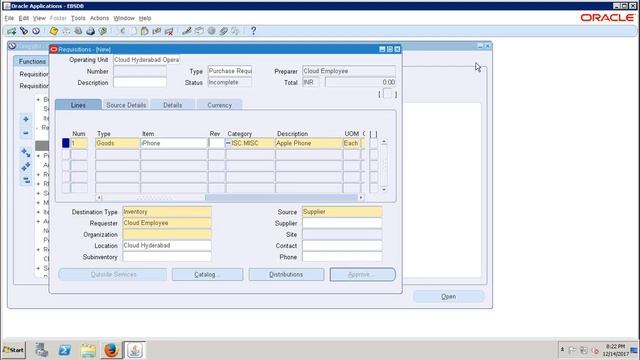Click the list of values ellipsis in line 1
Screen dimensions: 640x360
(x=228, y=143)
